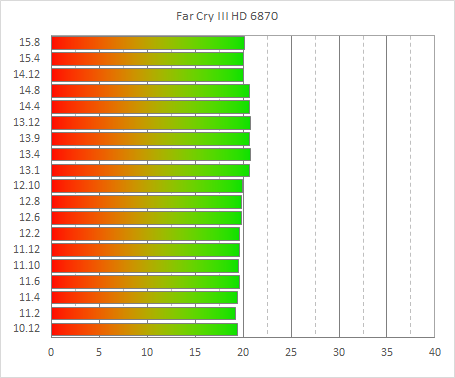Click the 20 value on horizontal axis
Screen dimensions: 455x378
pyautogui.click(x=243, y=352)
